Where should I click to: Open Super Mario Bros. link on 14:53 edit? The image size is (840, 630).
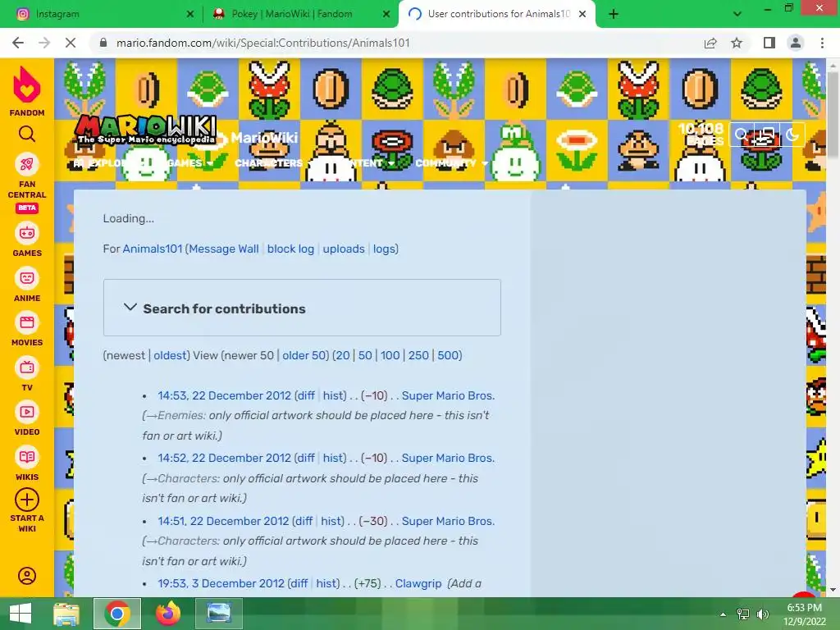tap(448, 395)
